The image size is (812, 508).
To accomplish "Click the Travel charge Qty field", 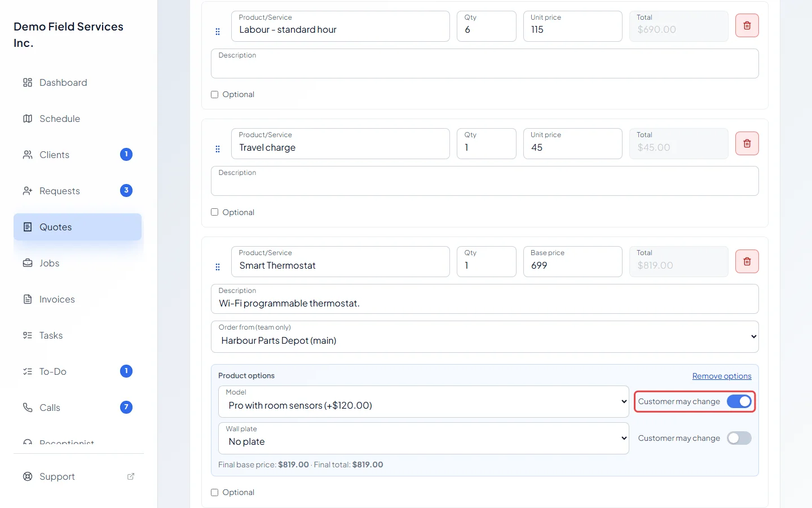I will 487,143.
